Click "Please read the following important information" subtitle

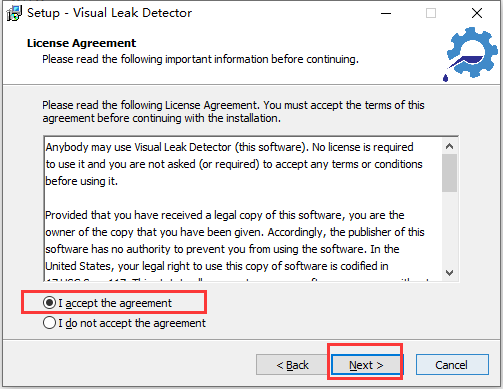tap(200, 59)
